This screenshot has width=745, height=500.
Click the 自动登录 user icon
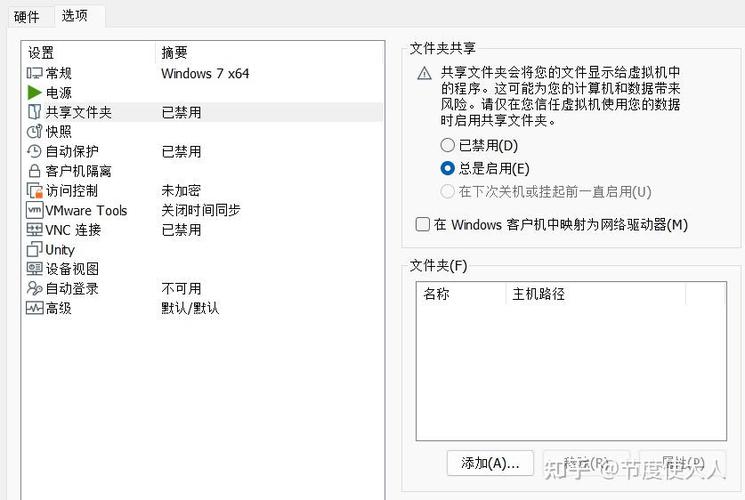click(x=34, y=288)
